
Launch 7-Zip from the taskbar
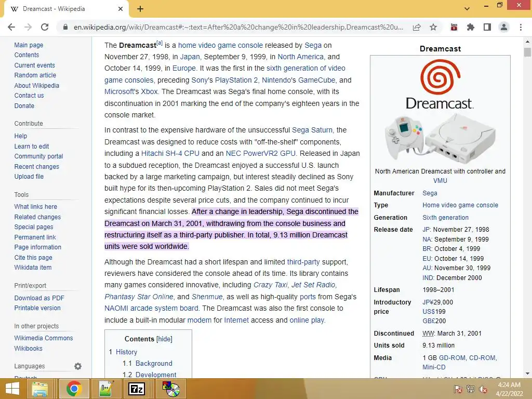[x=137, y=389]
